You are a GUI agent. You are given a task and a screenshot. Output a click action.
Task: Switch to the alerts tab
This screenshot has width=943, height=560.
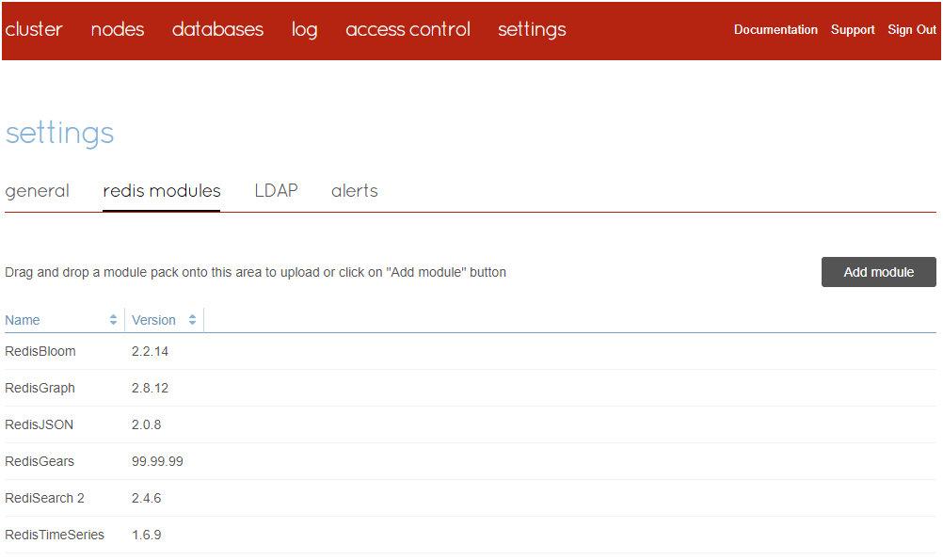(355, 191)
